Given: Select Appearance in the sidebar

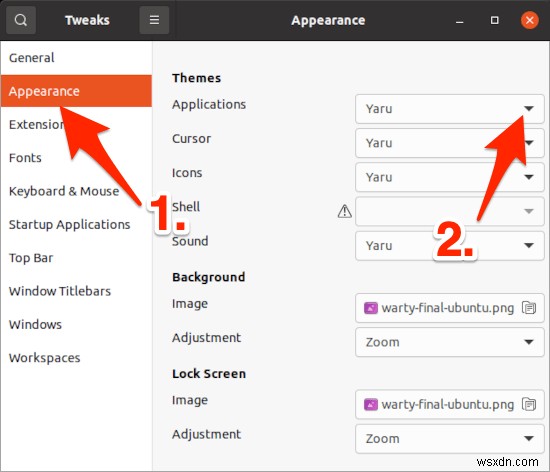Looking at the screenshot, I should (x=76, y=91).
